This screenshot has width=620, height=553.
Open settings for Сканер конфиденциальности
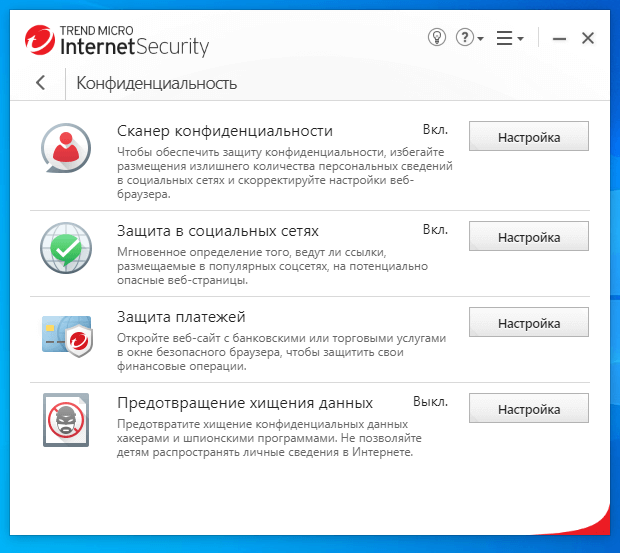tap(528, 137)
